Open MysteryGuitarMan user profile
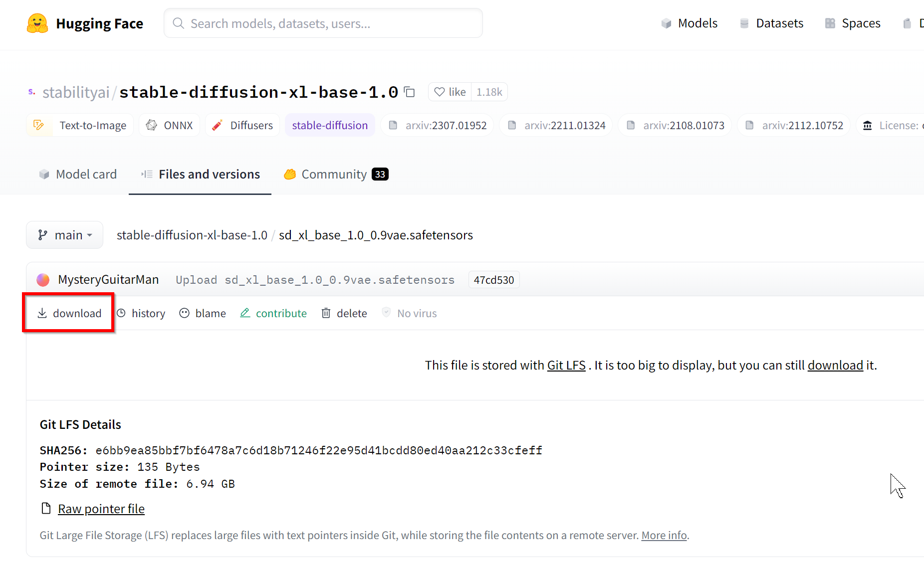The image size is (924, 569). [x=108, y=280]
